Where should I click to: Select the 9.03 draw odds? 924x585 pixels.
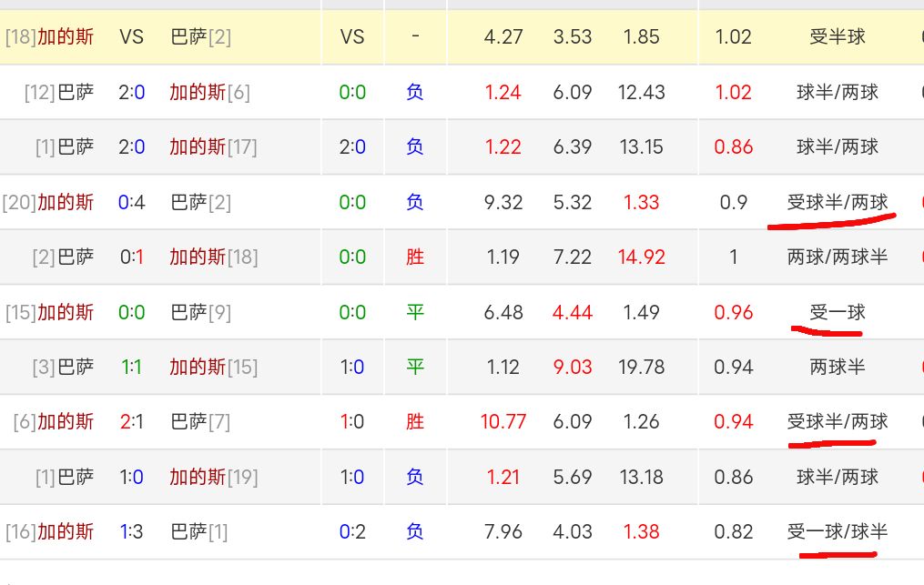(x=573, y=367)
